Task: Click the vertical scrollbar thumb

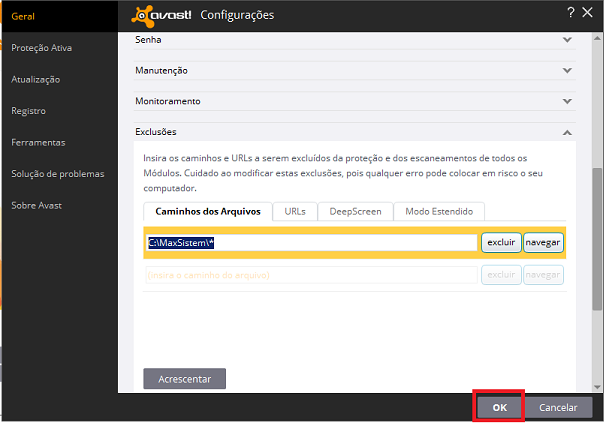Action: [597, 239]
